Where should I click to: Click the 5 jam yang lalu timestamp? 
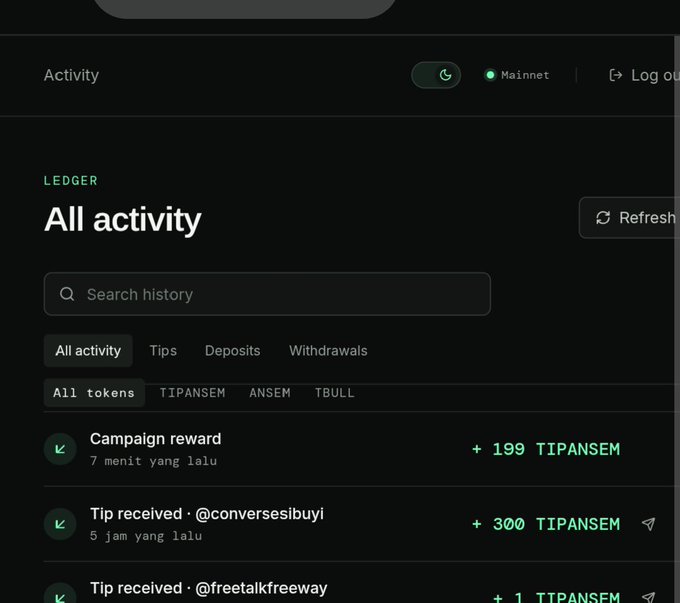146,536
